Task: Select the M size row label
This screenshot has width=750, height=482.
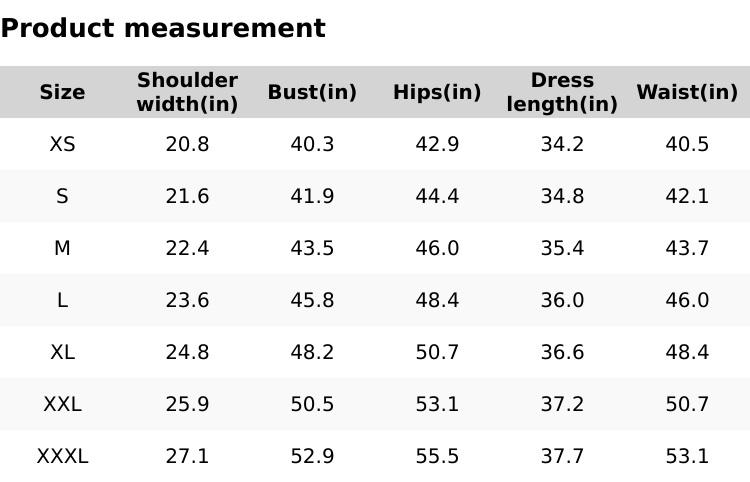Action: point(62,248)
